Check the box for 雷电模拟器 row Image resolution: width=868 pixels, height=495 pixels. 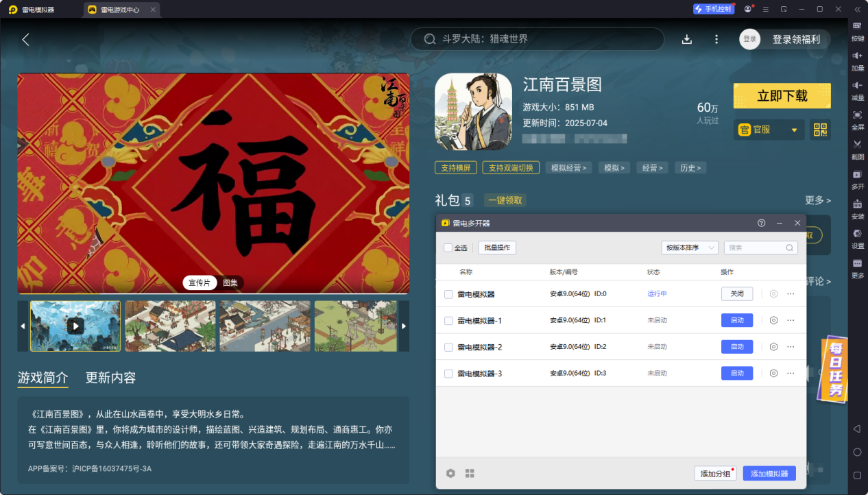448,294
